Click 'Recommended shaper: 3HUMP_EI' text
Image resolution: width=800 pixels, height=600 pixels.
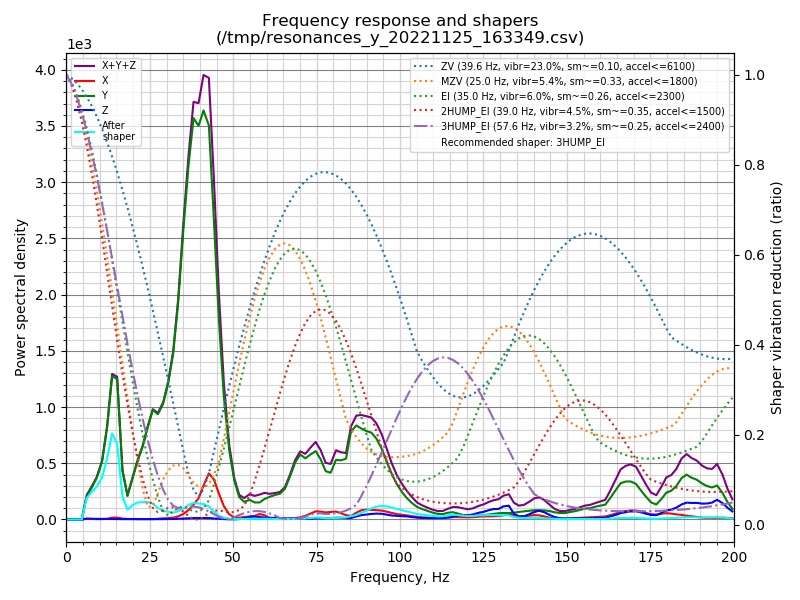(522, 142)
